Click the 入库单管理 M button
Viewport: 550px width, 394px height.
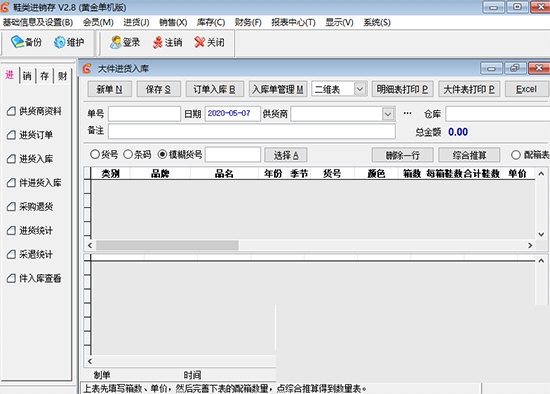point(278,89)
